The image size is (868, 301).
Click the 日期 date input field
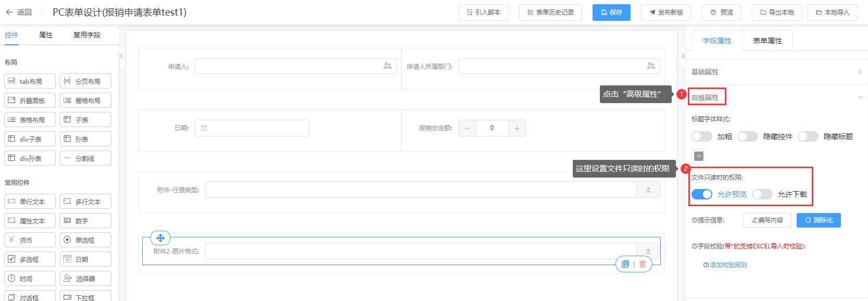[252, 128]
